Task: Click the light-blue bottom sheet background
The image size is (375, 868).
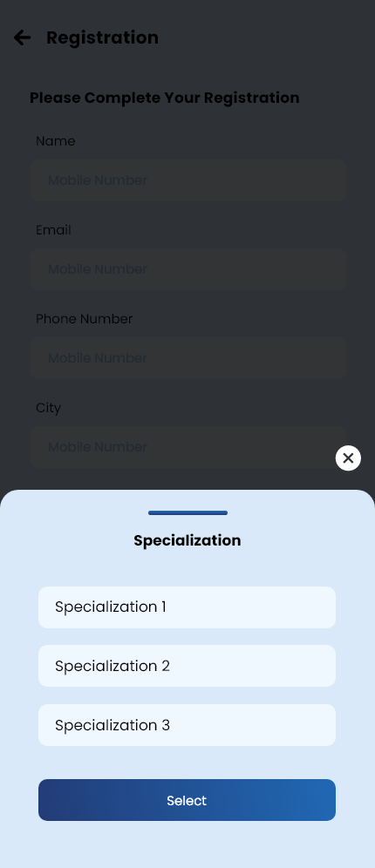Action: [187, 844]
